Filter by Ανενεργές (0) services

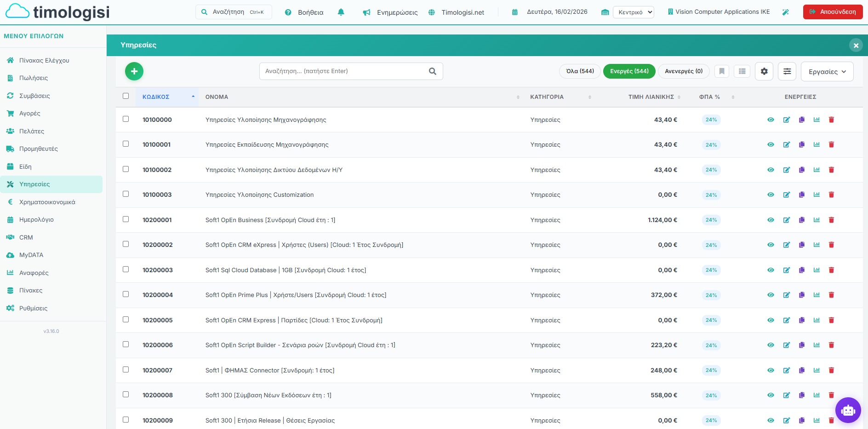(x=684, y=71)
